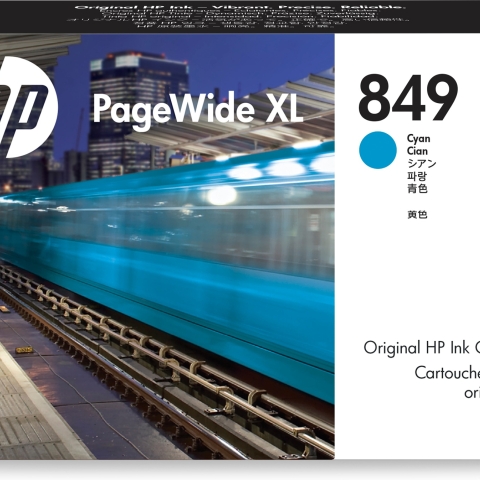Viewport: 480px width, 480px height.
Task: Click the Korean 파랑 label
Action: coord(417,176)
